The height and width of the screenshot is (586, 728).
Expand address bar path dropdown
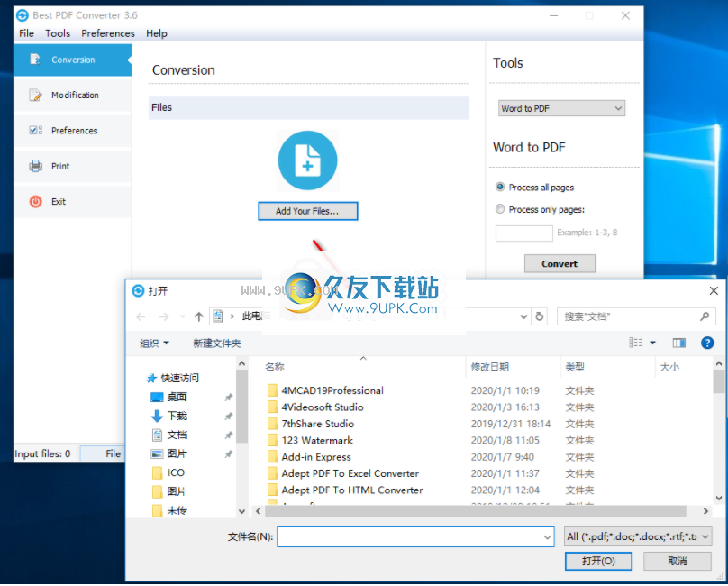[x=523, y=316]
